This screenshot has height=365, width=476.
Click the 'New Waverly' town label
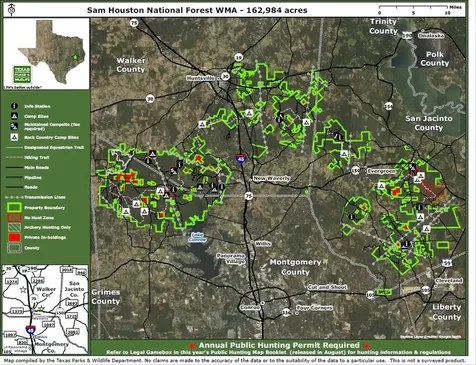pyautogui.click(x=272, y=178)
